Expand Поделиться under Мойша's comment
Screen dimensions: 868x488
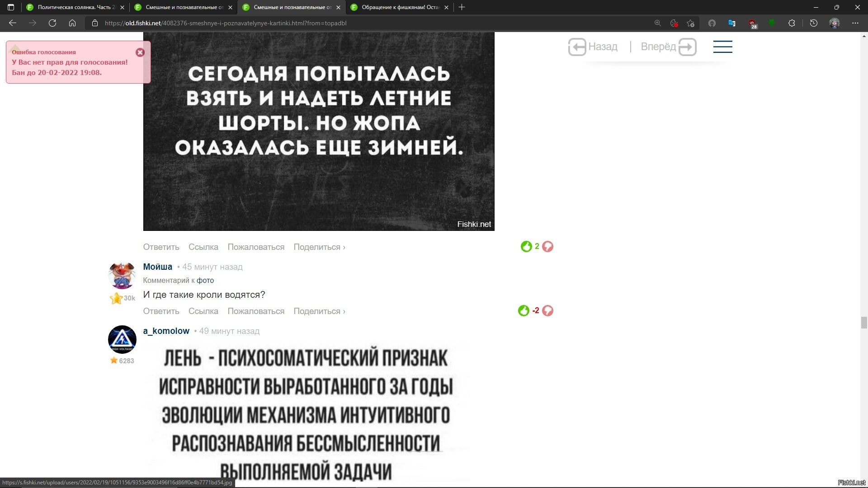pyautogui.click(x=319, y=311)
